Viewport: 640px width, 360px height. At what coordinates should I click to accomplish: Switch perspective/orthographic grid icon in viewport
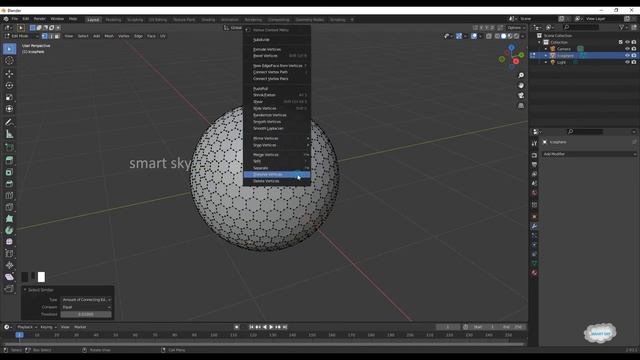(x=521, y=106)
